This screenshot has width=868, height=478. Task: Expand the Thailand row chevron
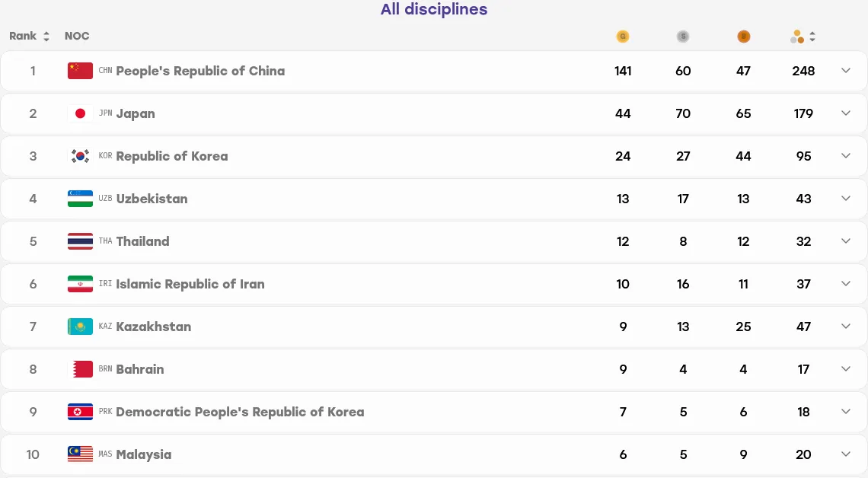[x=845, y=241]
